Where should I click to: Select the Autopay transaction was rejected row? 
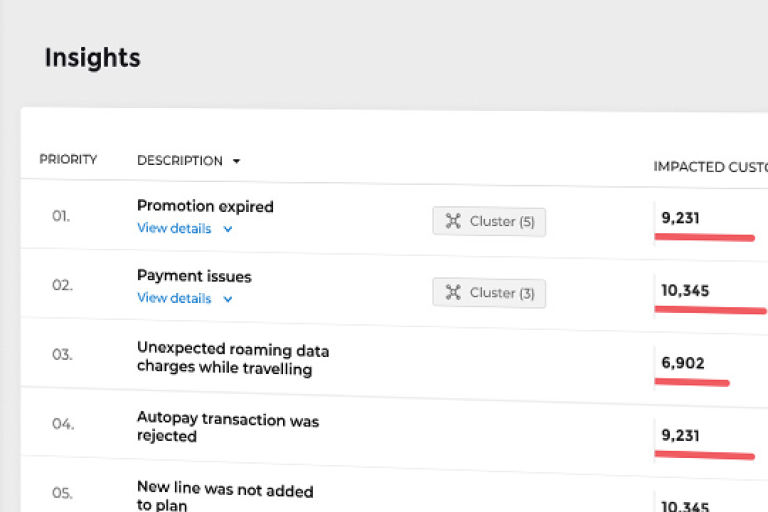pyautogui.click(x=227, y=428)
